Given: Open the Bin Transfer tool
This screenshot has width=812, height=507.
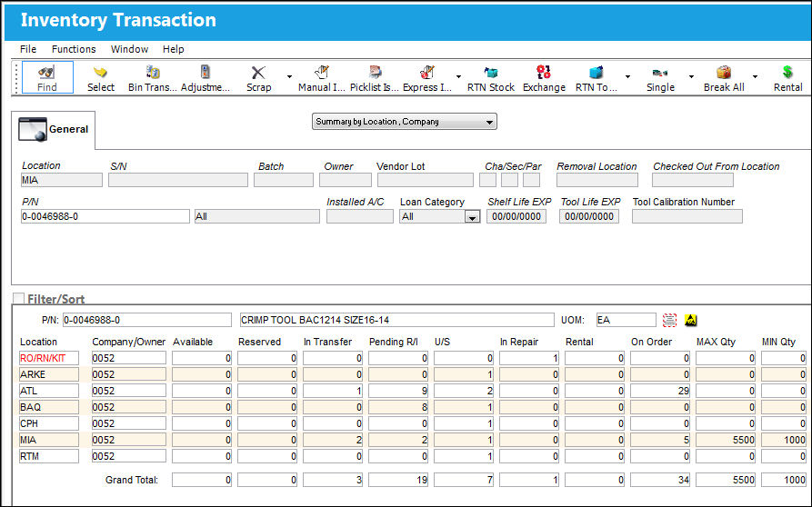Looking at the screenshot, I should click(x=152, y=77).
